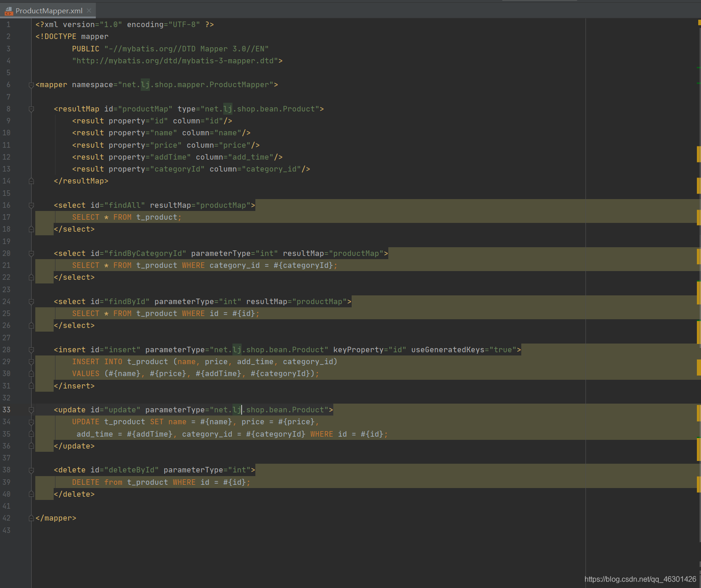Click SET keyword in the UPDATE statement
The width and height of the screenshot is (701, 588).
157,422
